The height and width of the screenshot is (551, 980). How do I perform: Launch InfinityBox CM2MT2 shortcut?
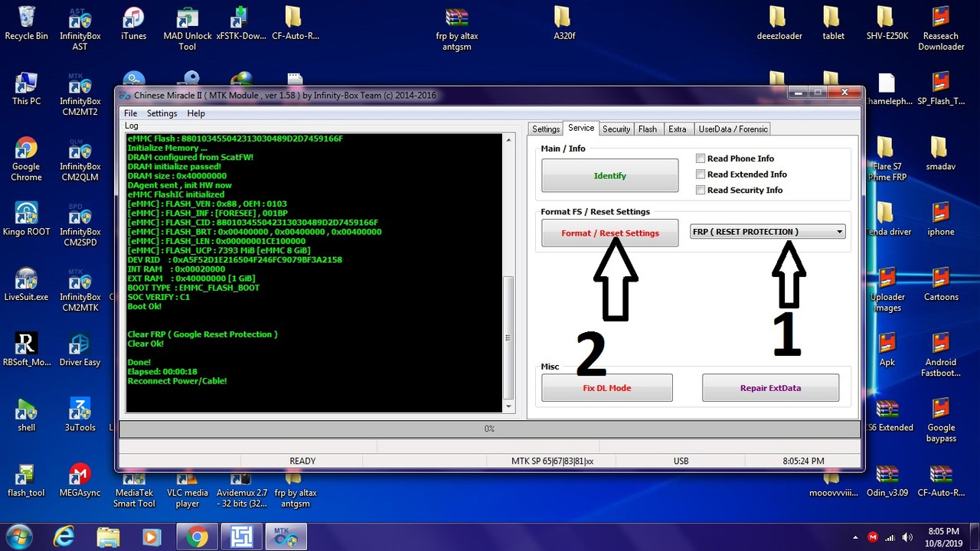click(80, 94)
